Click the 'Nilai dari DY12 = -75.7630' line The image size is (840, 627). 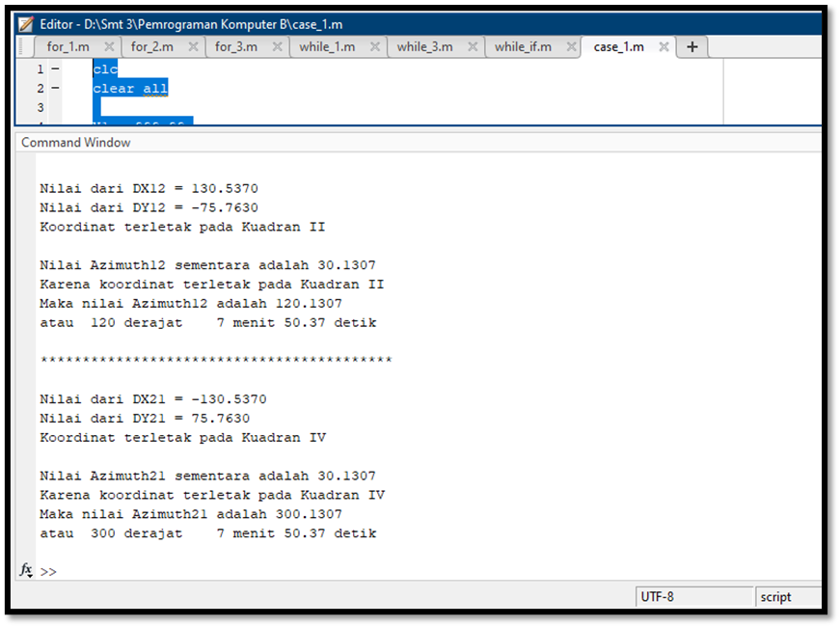point(149,208)
